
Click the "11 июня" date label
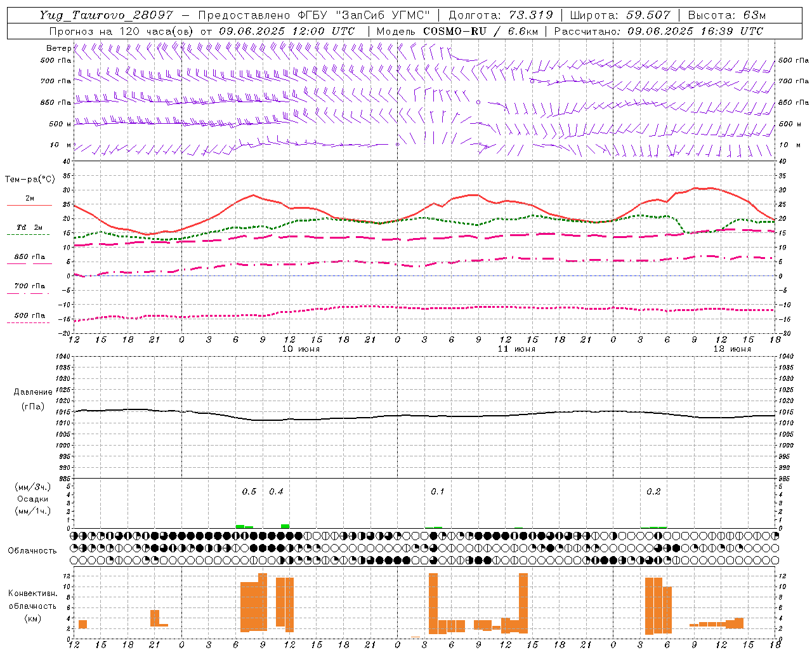(x=516, y=349)
